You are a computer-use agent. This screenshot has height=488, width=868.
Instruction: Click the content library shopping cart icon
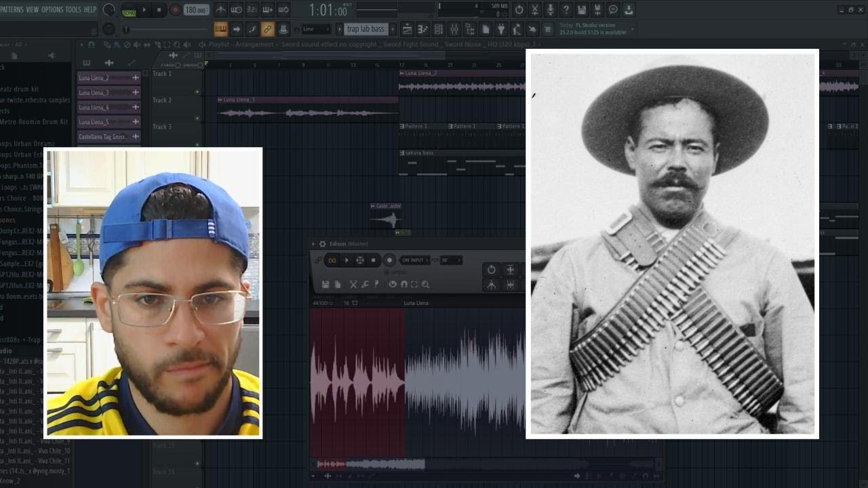click(549, 29)
